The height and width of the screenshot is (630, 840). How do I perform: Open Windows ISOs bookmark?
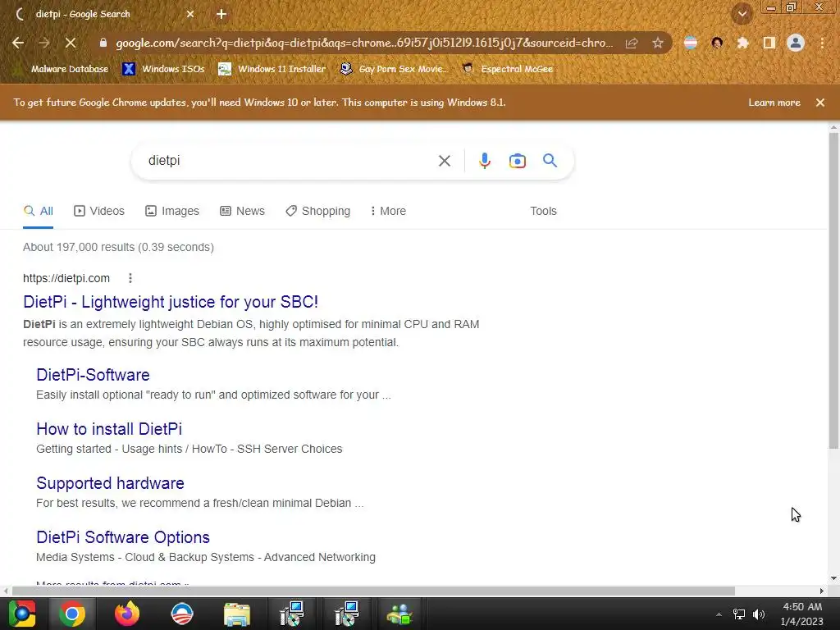(164, 69)
